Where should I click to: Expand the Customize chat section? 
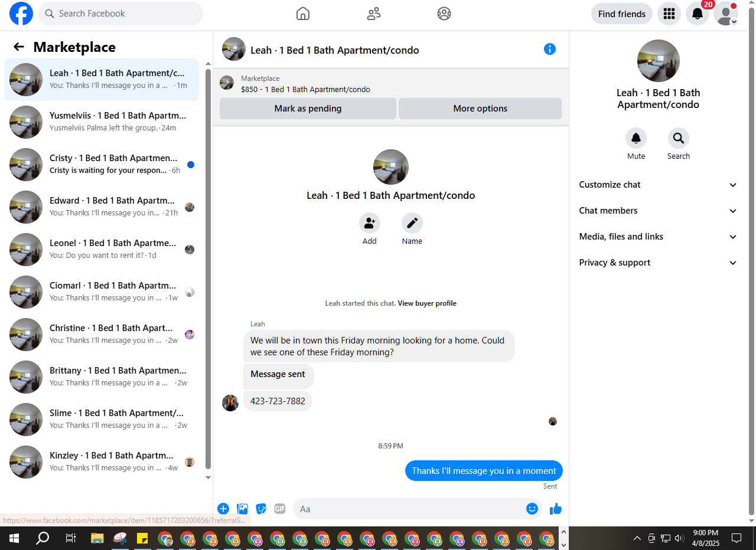(x=658, y=185)
